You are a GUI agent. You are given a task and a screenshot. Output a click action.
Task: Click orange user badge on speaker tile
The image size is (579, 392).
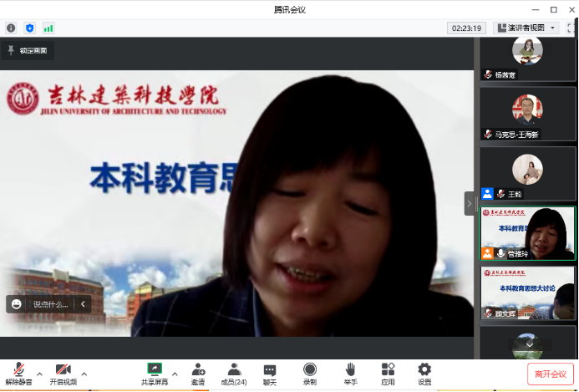(x=487, y=253)
